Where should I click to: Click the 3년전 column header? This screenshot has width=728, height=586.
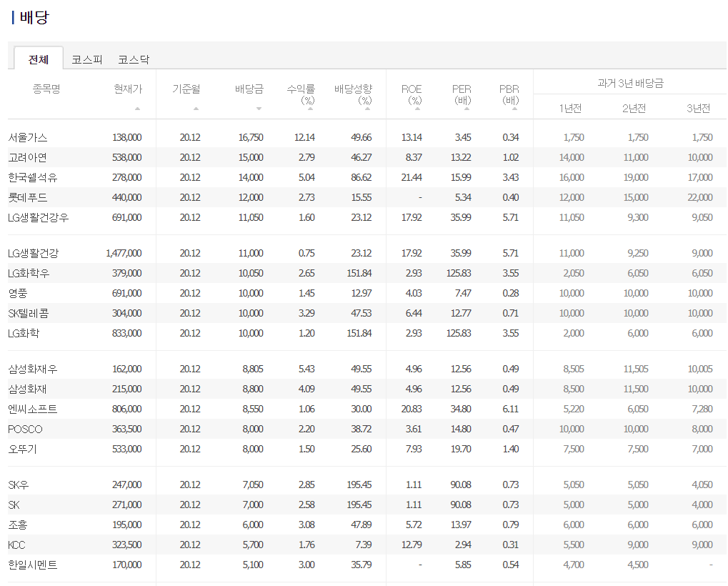[x=698, y=108]
